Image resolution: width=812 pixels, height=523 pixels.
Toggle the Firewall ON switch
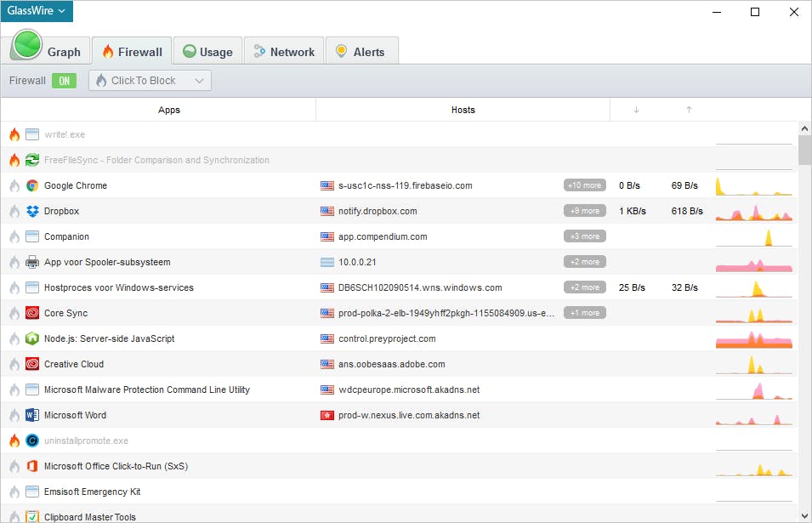click(65, 81)
